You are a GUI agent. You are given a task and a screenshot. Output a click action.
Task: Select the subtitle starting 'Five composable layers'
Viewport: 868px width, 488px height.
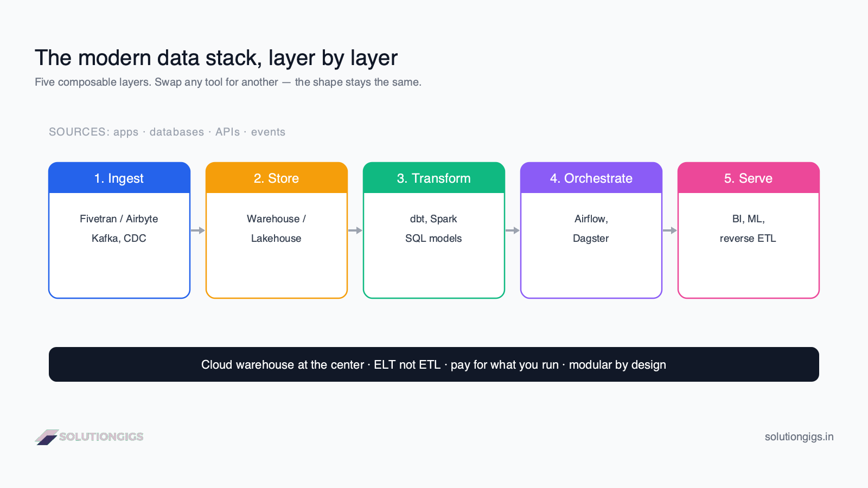point(228,82)
